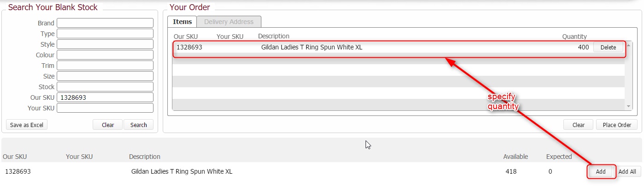Click the Brand input field
The width and height of the screenshot is (644, 188).
(x=105, y=23)
